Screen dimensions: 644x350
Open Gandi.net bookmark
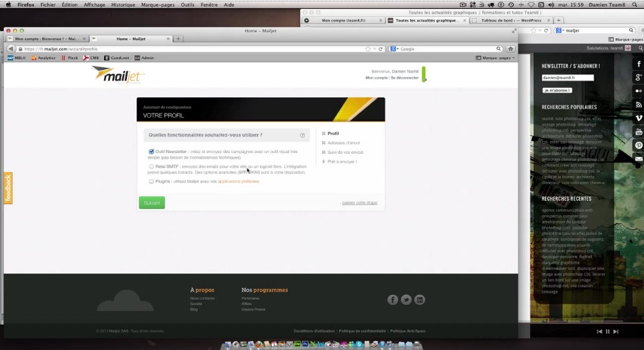116,58
